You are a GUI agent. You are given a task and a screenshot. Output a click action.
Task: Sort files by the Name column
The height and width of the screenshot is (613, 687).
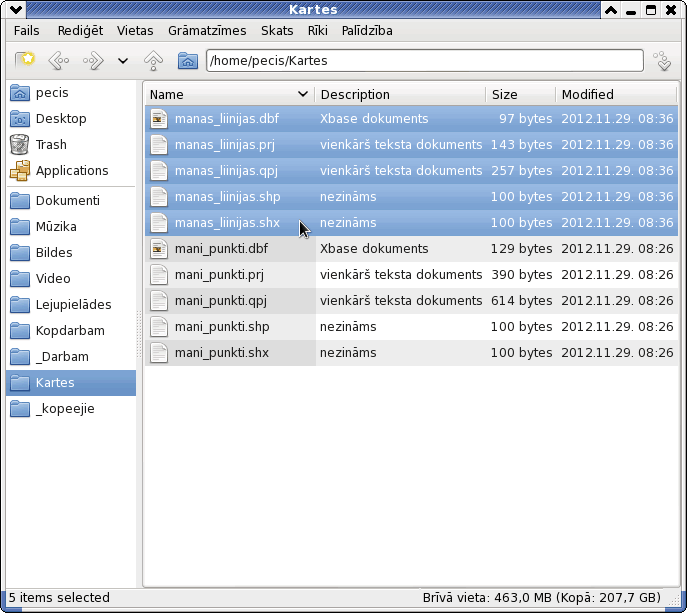tap(230, 95)
